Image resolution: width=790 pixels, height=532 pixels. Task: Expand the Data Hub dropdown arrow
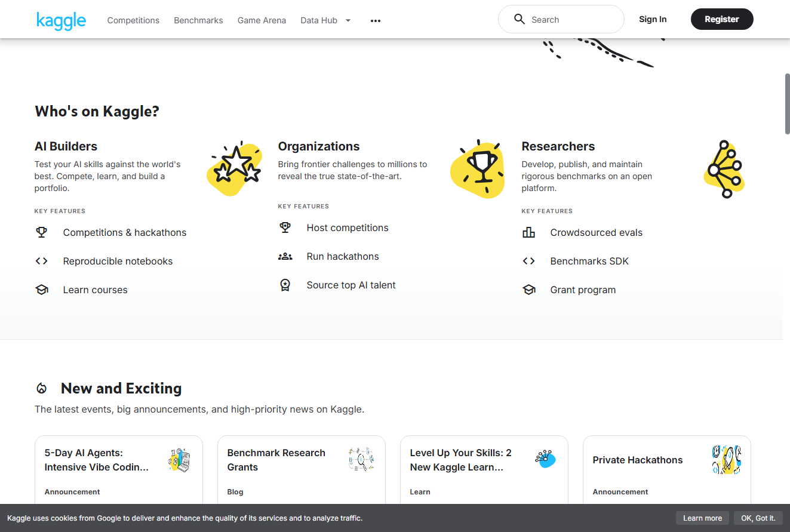coord(348,20)
